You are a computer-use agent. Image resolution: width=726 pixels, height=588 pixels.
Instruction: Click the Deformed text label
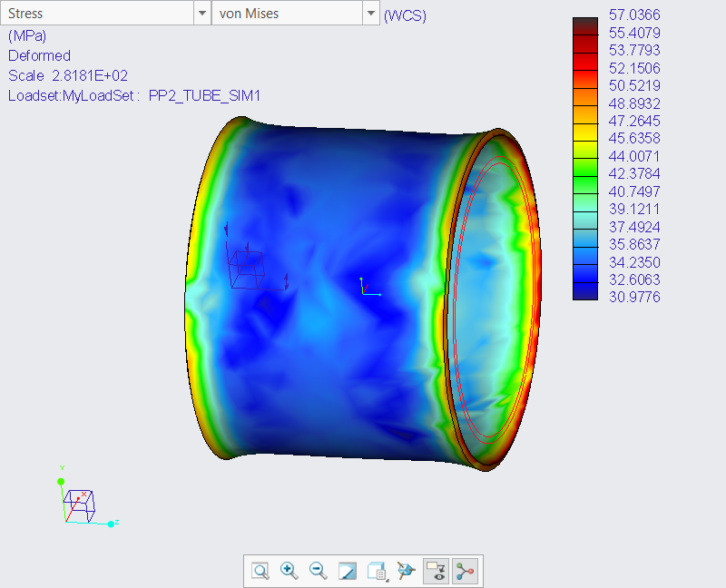coord(38,55)
